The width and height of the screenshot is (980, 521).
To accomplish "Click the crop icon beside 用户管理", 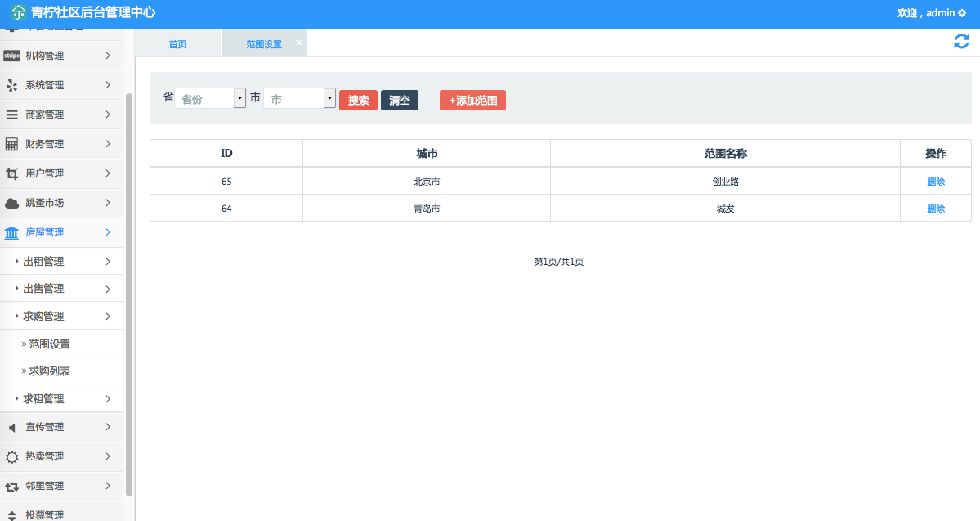I will tap(12, 173).
